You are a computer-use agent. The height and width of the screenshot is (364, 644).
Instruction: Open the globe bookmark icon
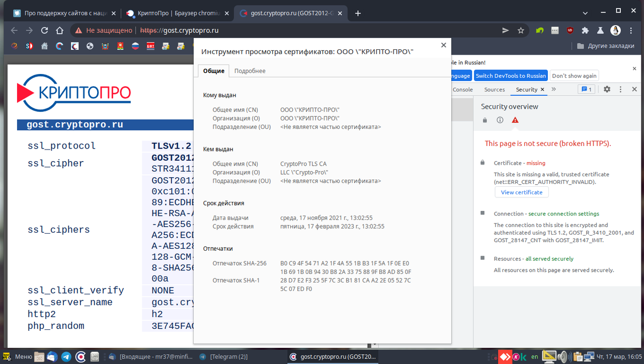coord(90,46)
